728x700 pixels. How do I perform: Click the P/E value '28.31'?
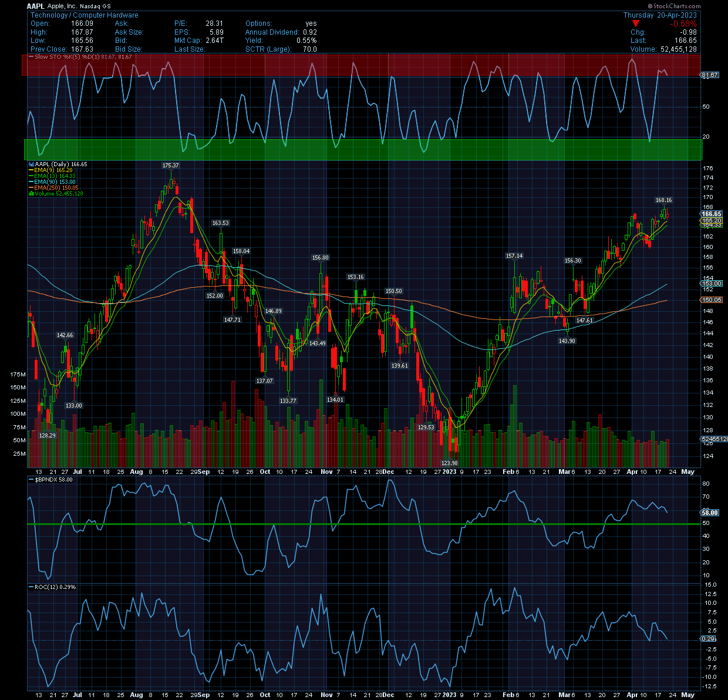click(x=214, y=23)
